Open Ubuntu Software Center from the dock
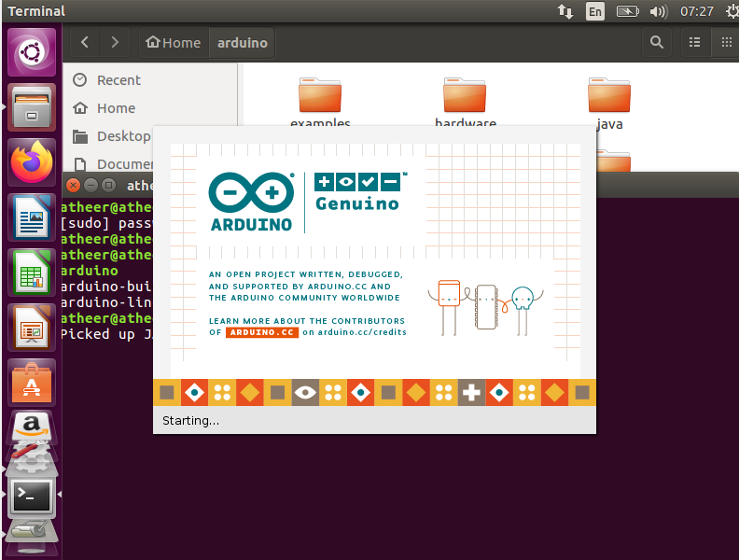The height and width of the screenshot is (560, 739). click(x=32, y=383)
